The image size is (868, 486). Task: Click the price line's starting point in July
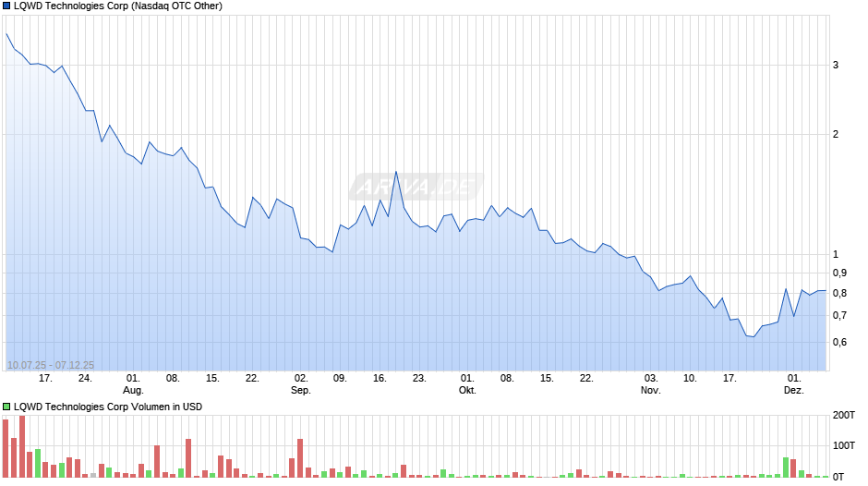pos(6,34)
